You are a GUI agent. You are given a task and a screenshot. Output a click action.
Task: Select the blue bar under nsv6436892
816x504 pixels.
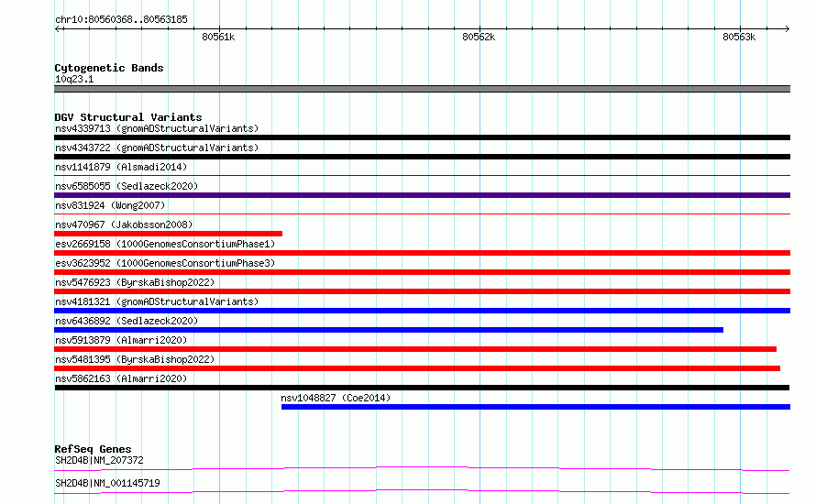(389, 330)
